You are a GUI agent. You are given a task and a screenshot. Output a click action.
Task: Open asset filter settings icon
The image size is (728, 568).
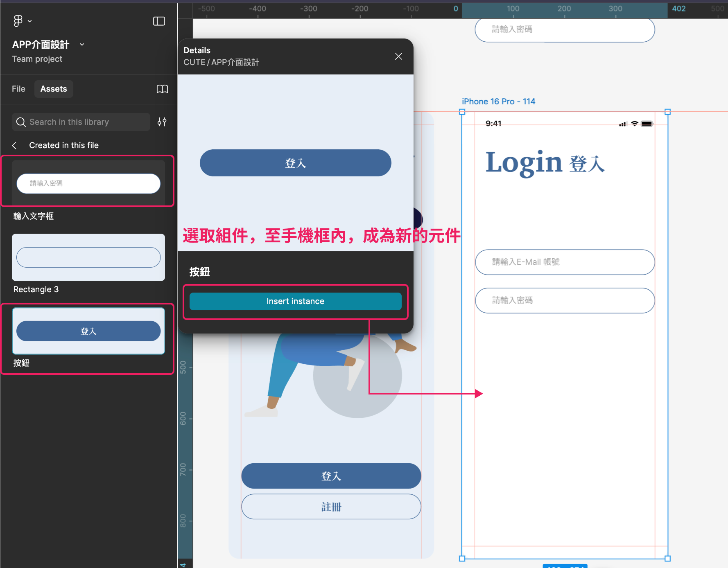pos(162,122)
